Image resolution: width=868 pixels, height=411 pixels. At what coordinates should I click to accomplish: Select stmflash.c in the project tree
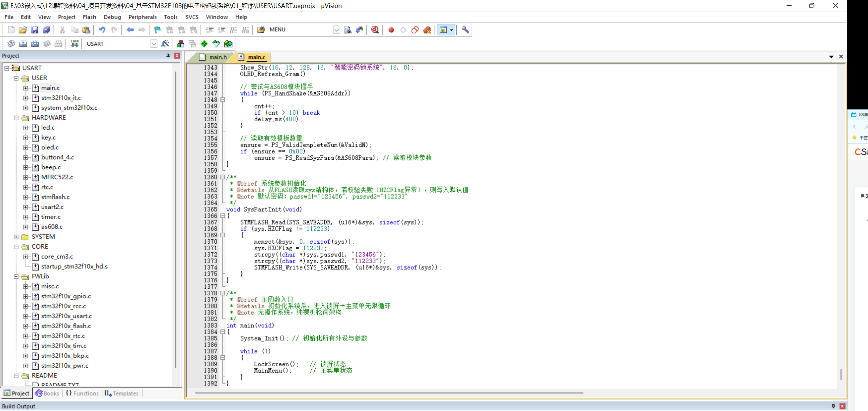[55, 197]
